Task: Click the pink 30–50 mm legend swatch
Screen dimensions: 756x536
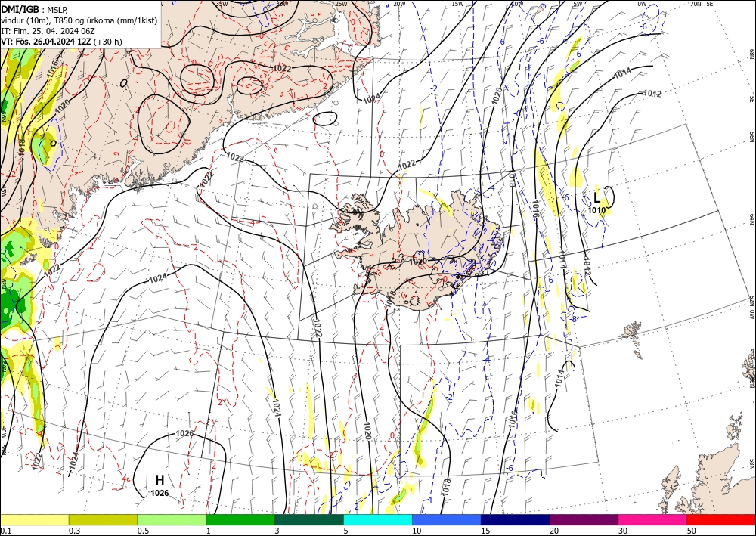Action: click(x=653, y=519)
